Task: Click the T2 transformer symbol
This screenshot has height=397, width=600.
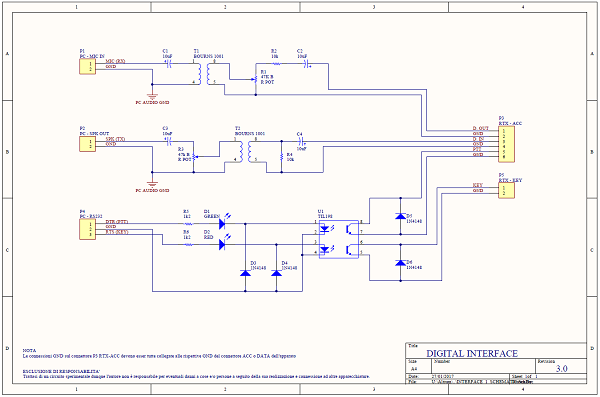Action: [x=245, y=152]
